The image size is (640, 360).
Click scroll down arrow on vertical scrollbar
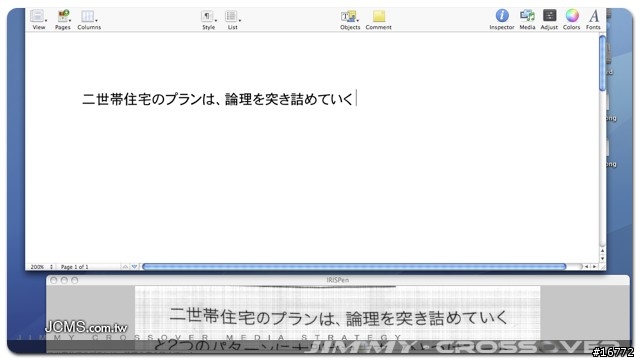tap(602, 259)
